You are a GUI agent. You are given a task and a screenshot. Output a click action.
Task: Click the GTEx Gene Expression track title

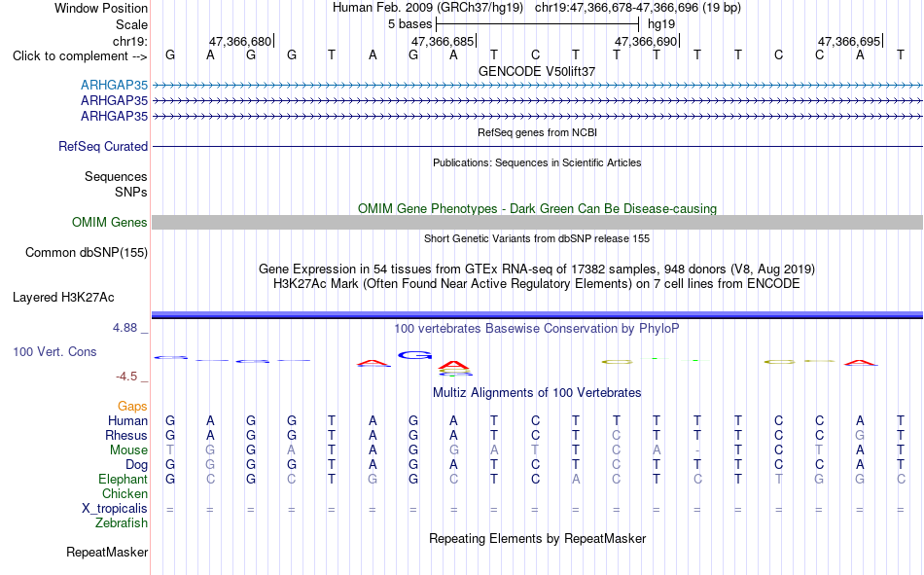coord(537,269)
